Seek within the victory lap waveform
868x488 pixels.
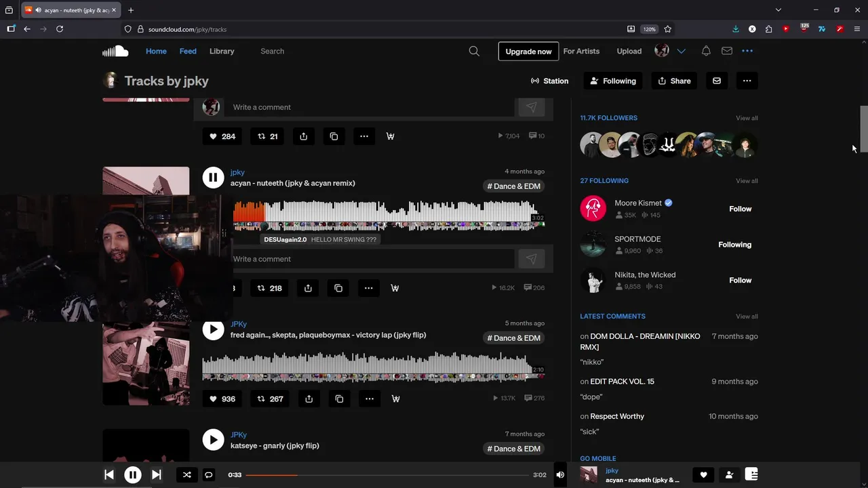coord(373,367)
